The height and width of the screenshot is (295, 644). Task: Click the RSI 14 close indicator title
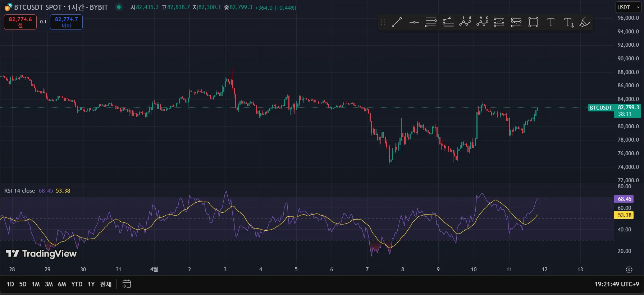point(19,191)
